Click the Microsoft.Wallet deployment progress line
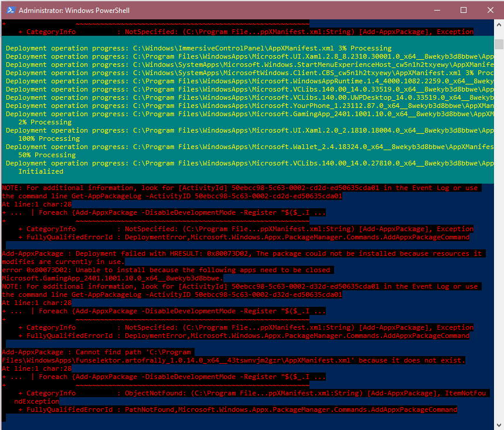This screenshot has width=504, height=430. pos(246,147)
